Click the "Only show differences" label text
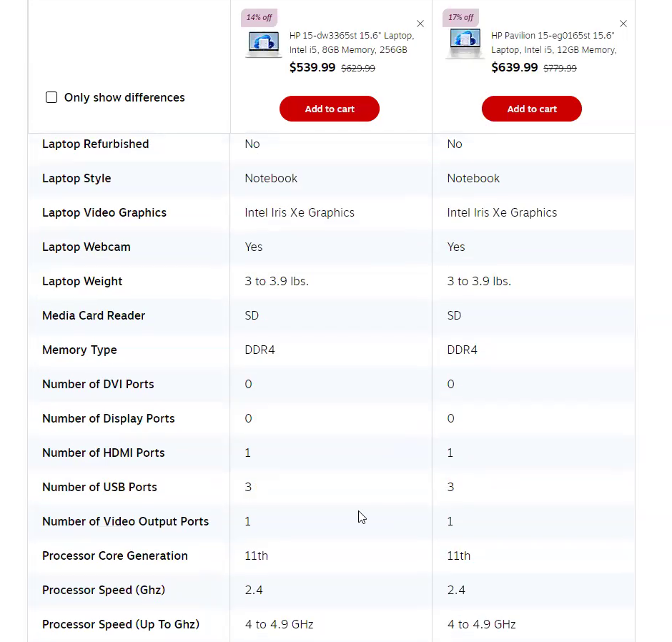The image size is (672, 642). tap(124, 97)
